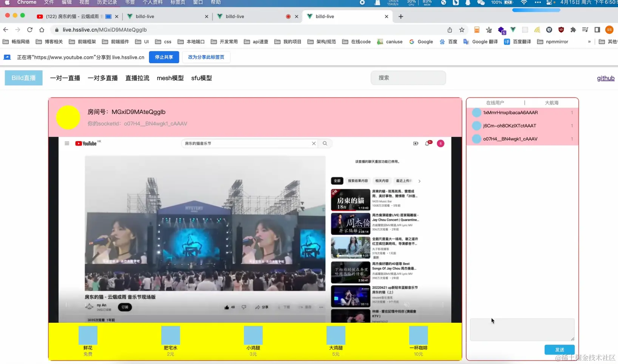Switch to the recording billd-live tab
Viewport: 618px width, 364px height.
(257, 17)
